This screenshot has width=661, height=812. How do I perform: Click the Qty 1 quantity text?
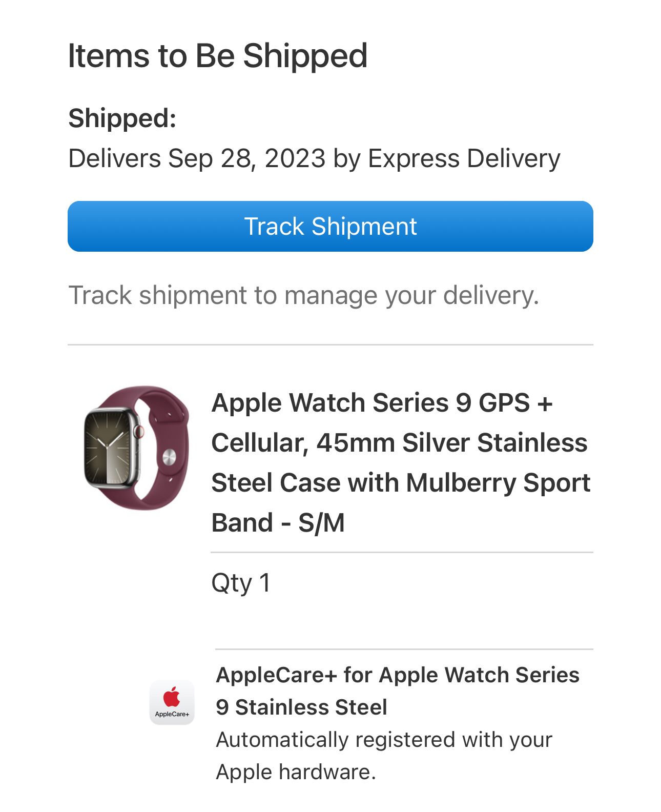(241, 583)
